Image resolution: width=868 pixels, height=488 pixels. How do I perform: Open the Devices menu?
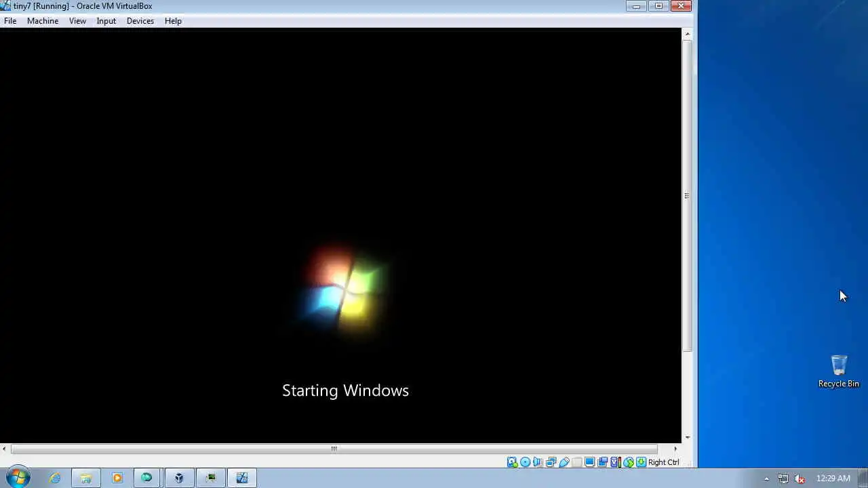click(140, 21)
